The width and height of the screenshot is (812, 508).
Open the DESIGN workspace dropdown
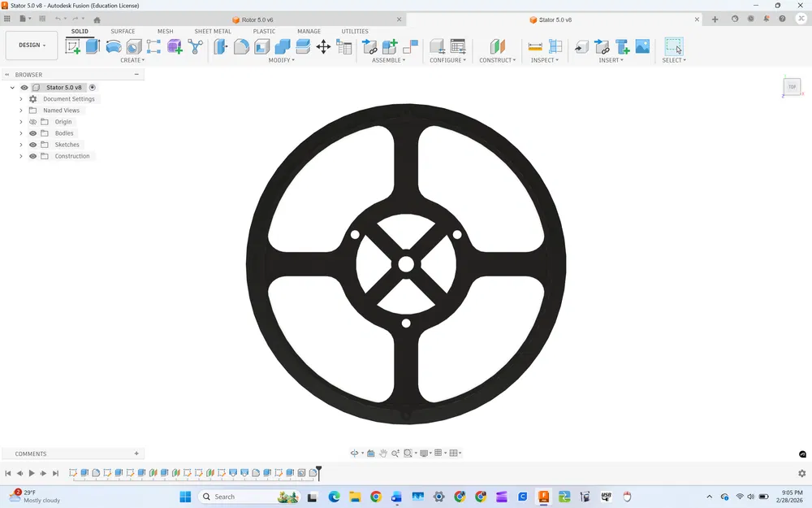point(32,45)
